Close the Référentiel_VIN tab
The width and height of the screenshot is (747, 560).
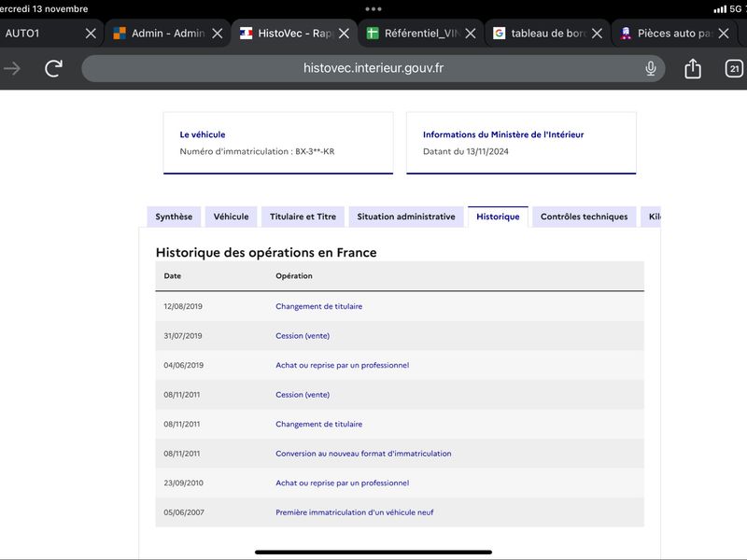click(471, 34)
